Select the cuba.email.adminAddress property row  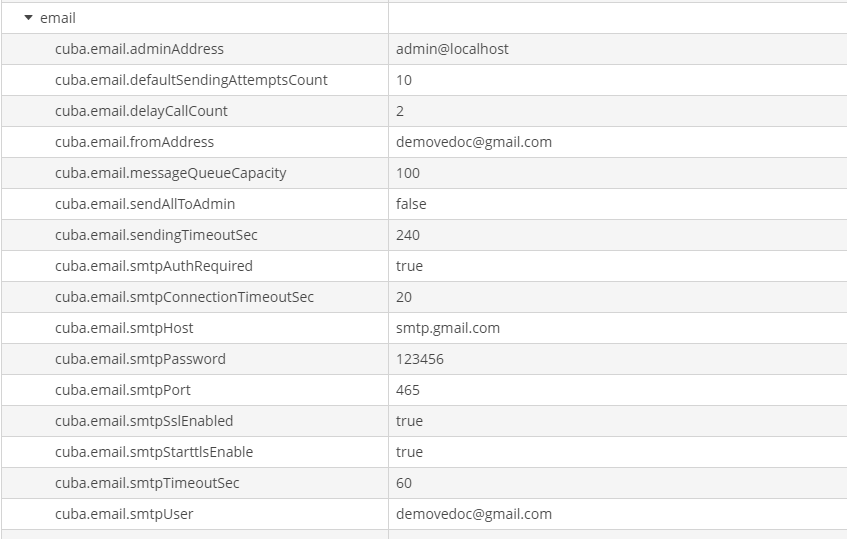tap(139, 49)
